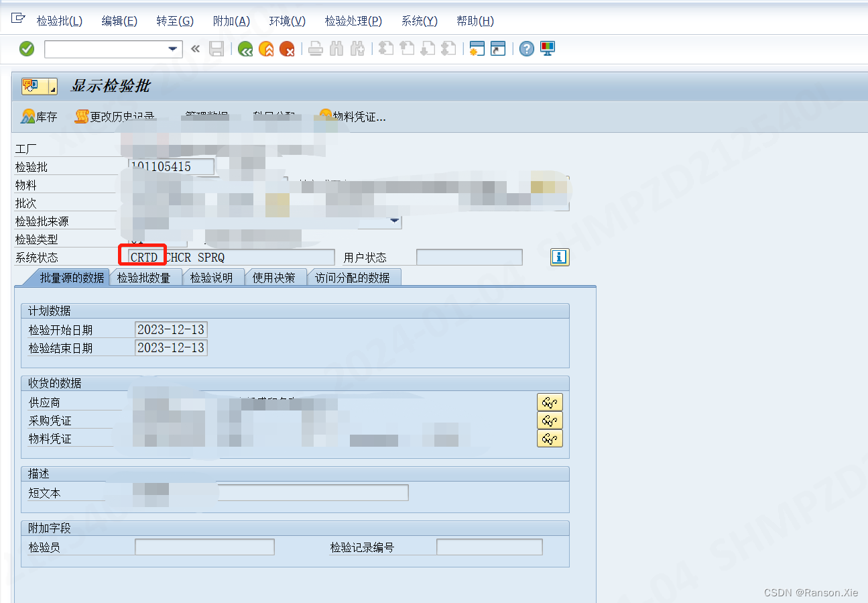Open the 检验处理 menu
868x603 pixels.
353,21
